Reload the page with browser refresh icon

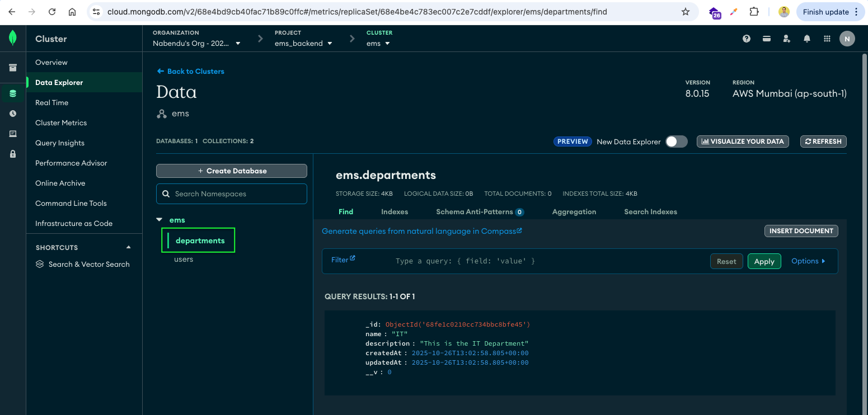click(x=52, y=12)
